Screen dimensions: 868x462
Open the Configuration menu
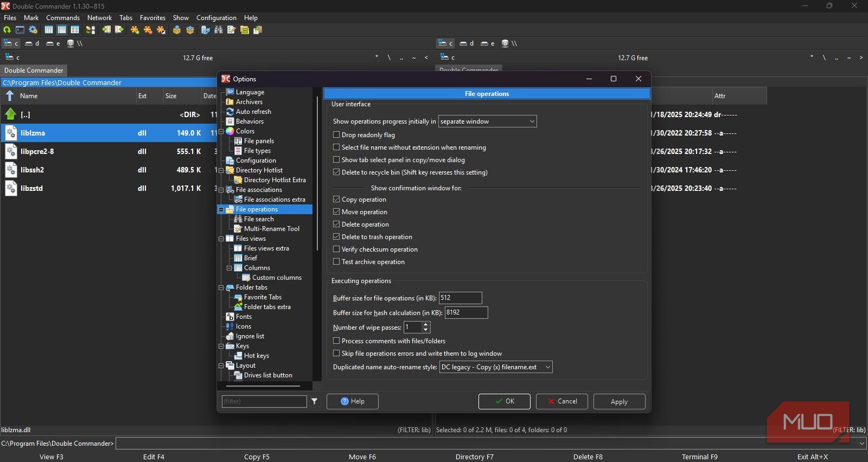click(216, 18)
